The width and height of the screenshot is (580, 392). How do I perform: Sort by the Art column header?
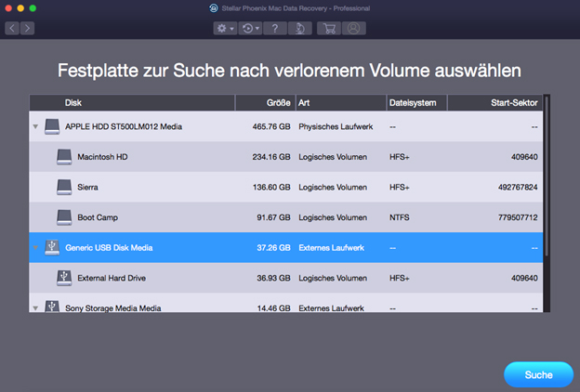click(341, 103)
